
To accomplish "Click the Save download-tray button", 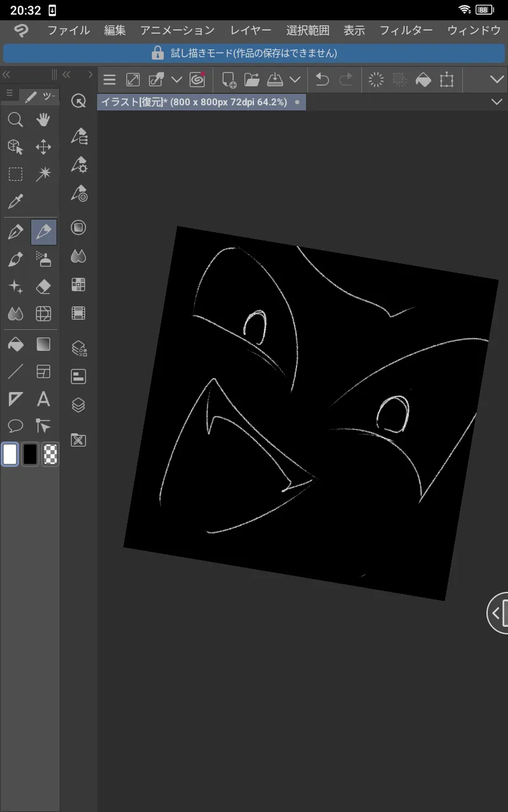I will point(275,80).
